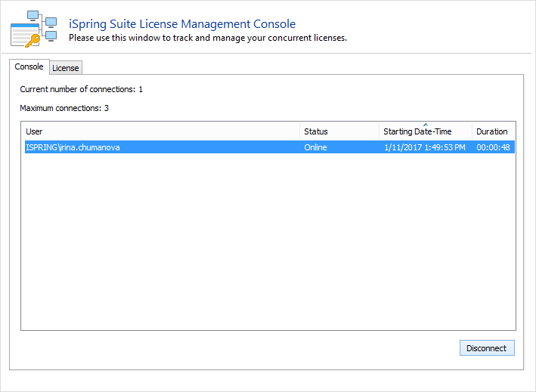The width and height of the screenshot is (536, 392).
Task: Click the concurrent licenses description text
Action: (207, 38)
